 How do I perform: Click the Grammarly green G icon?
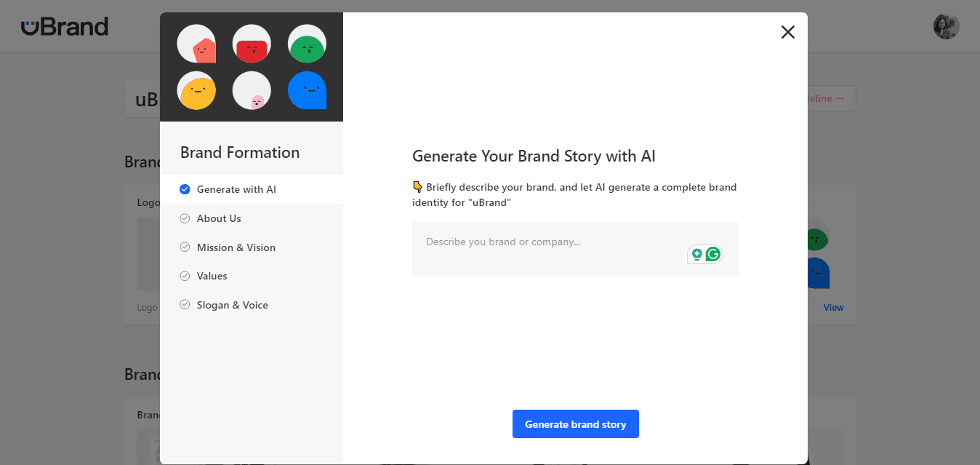[713, 254]
